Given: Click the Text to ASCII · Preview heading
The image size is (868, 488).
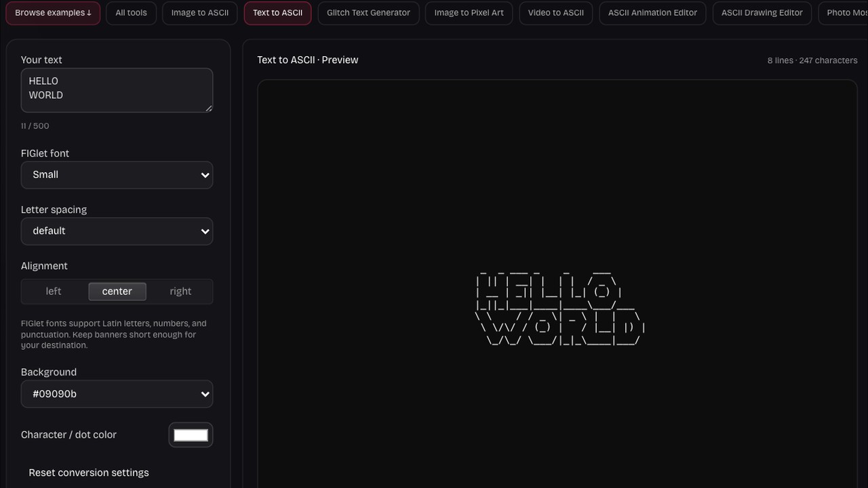Looking at the screenshot, I should point(307,60).
